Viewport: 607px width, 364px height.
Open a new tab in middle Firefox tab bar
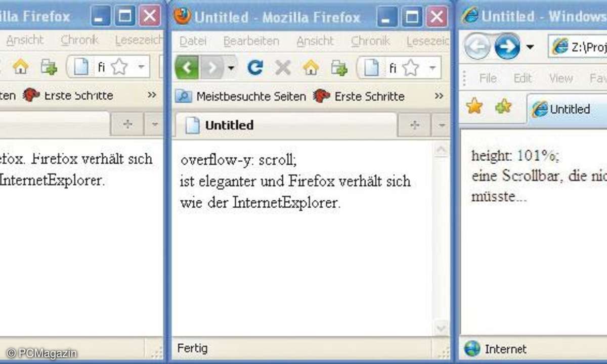pos(414,125)
